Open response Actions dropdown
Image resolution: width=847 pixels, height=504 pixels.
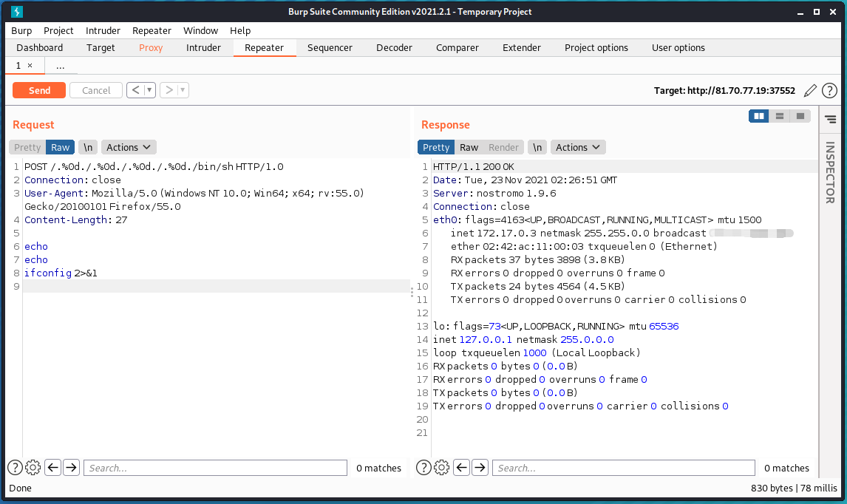(x=578, y=148)
